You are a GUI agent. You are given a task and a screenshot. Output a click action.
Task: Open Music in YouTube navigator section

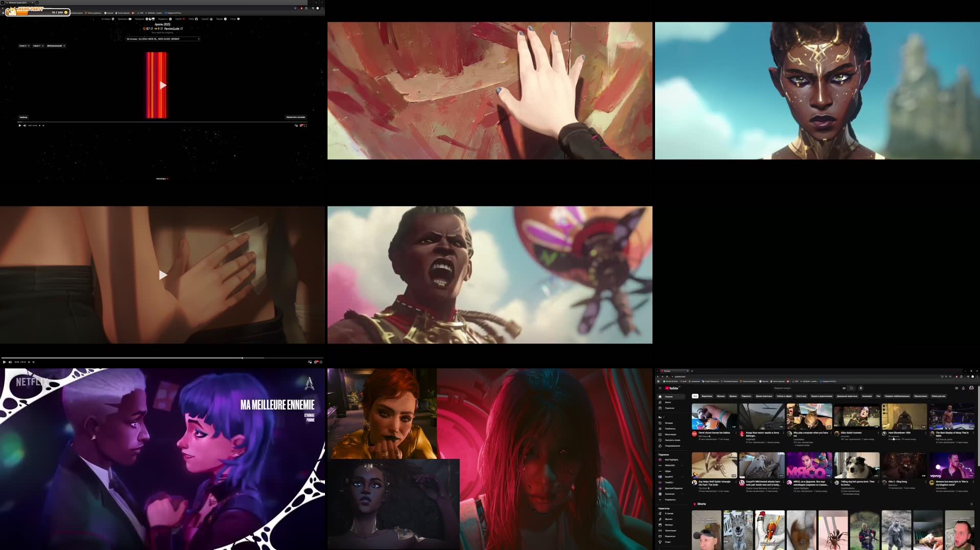[671, 519]
